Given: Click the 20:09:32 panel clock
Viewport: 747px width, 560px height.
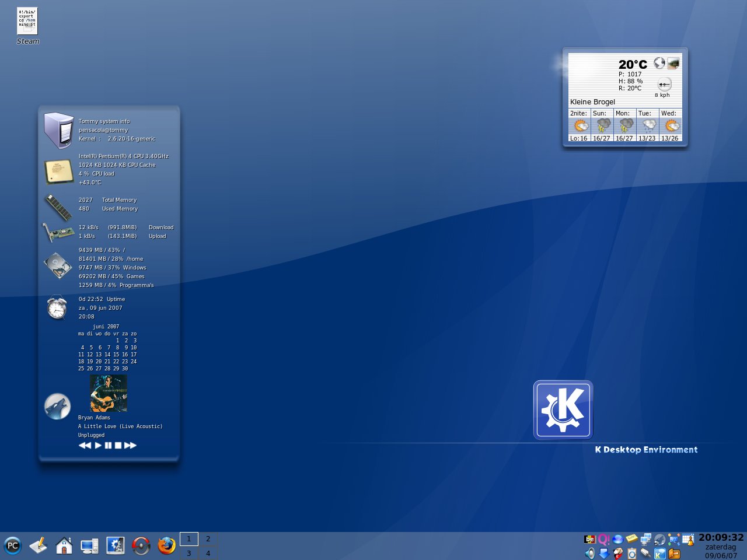Looking at the screenshot, I should coord(721,538).
